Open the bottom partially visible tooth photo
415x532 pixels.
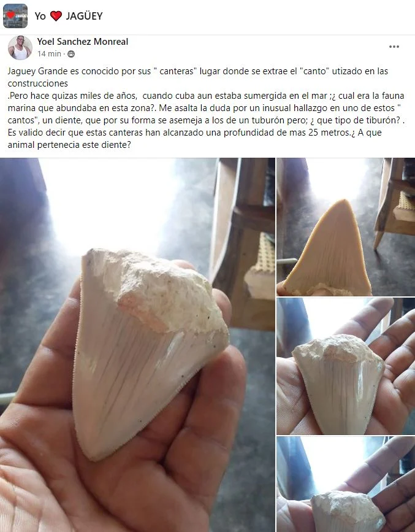346,484
